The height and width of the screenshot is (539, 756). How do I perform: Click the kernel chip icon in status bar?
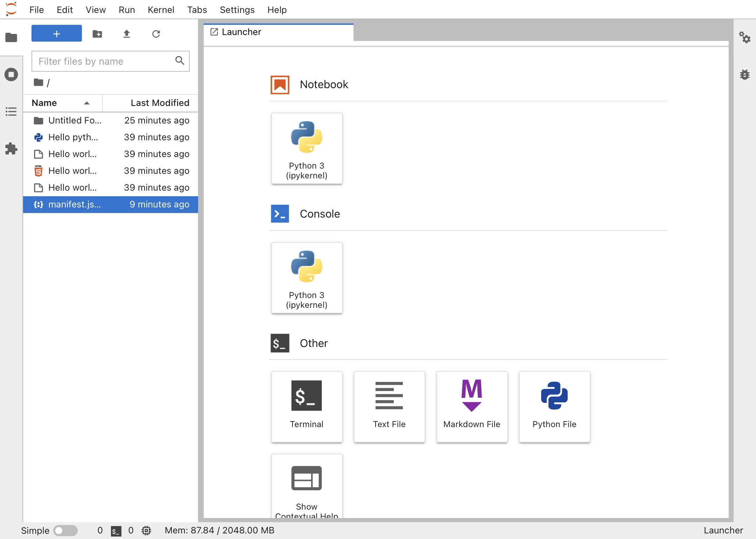[x=146, y=531]
